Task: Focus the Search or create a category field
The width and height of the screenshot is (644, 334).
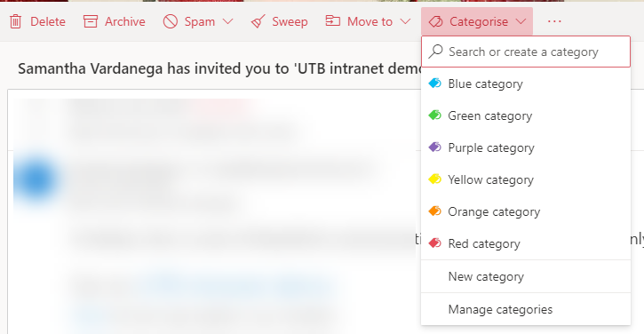Action: point(526,52)
